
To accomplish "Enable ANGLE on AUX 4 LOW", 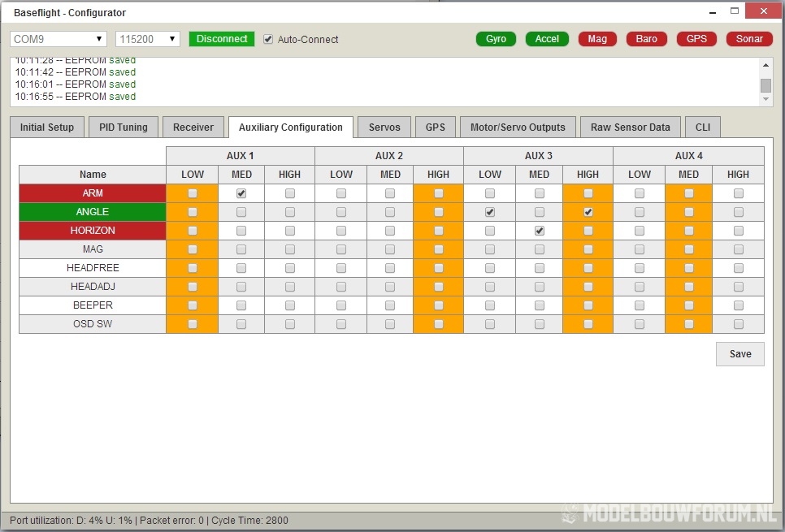I will [640, 212].
